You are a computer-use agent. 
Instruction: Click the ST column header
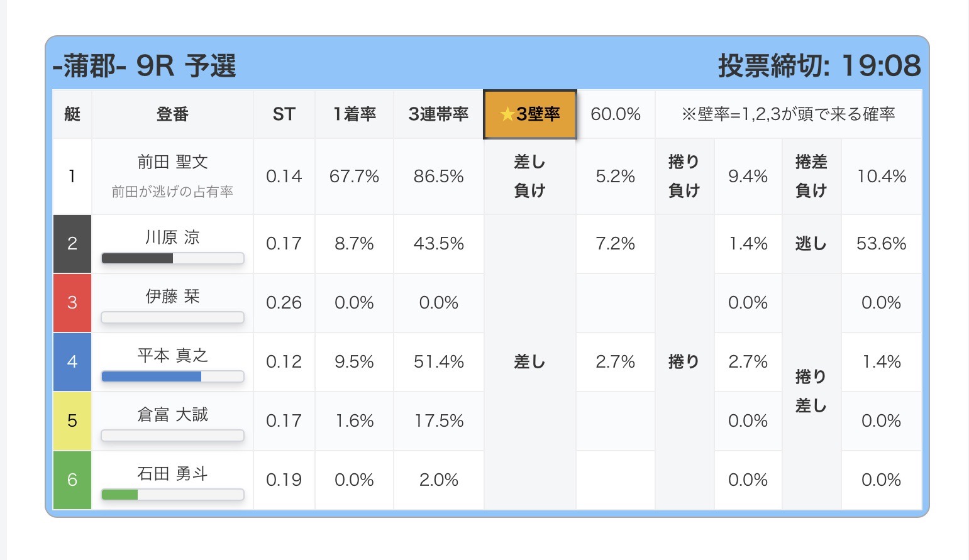coord(284,114)
